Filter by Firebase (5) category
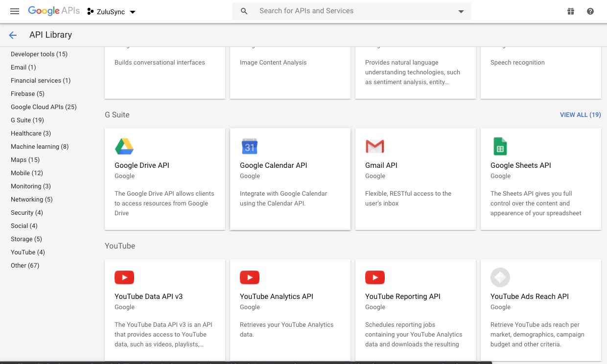This screenshot has width=607, height=364. pos(27,94)
